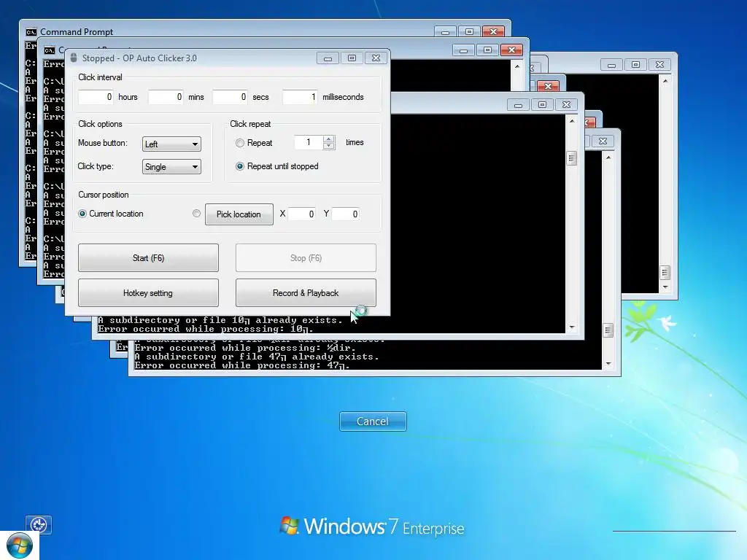Open the Mouse button dropdown
This screenshot has height=560, width=747.
[x=171, y=144]
